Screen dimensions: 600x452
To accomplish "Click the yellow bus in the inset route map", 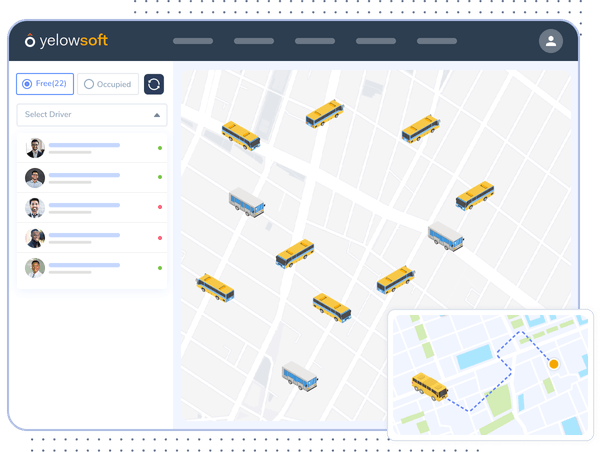I will [429, 385].
